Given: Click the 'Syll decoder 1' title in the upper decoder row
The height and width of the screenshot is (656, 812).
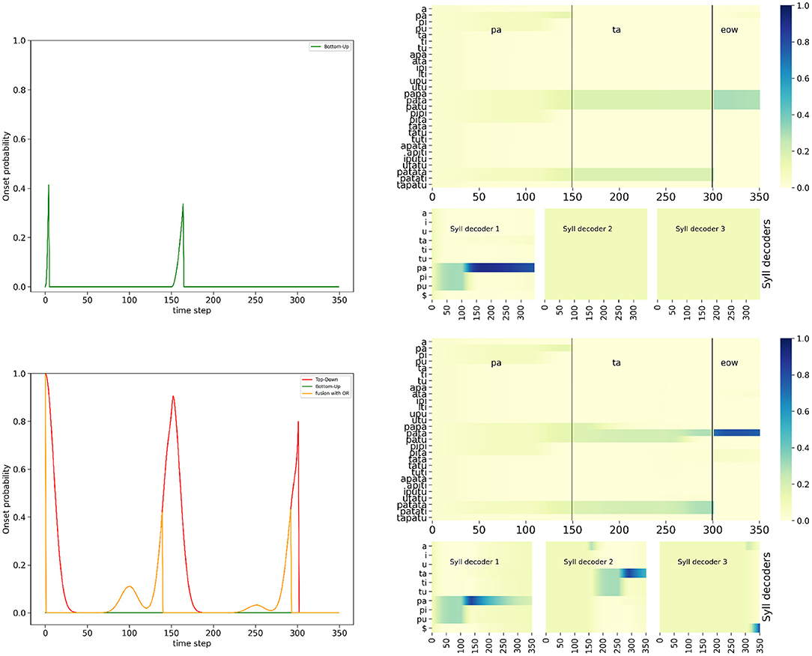Looking at the screenshot, I should point(475,229).
